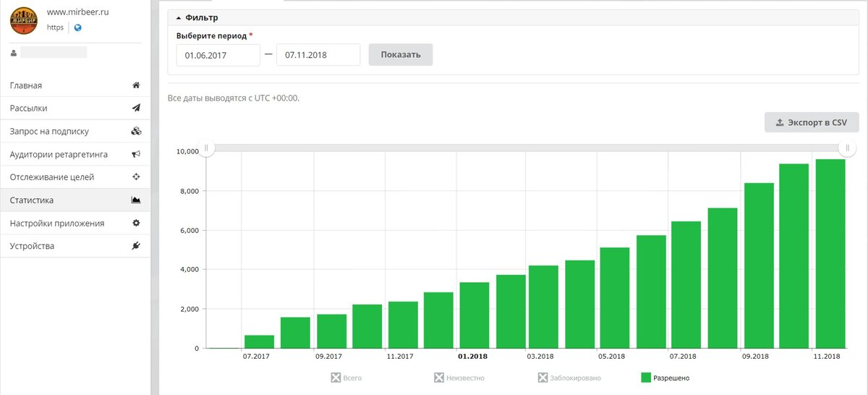
Task: Click the home icon beside Главная
Action: tap(136, 85)
